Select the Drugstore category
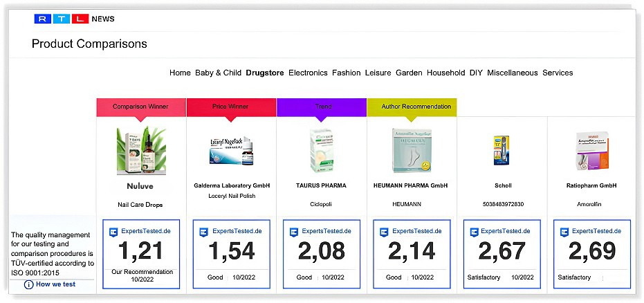The height and width of the screenshot is (303, 644). pos(264,73)
